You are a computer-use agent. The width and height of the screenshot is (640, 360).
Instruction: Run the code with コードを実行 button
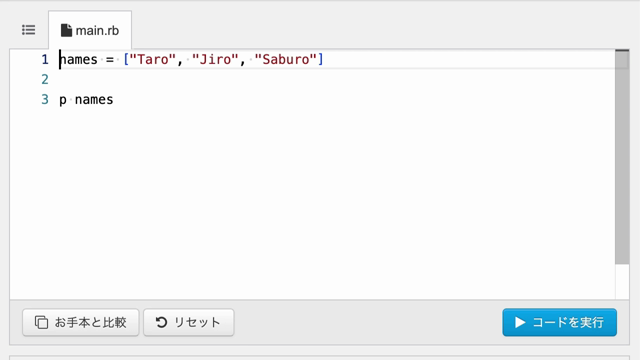click(559, 322)
